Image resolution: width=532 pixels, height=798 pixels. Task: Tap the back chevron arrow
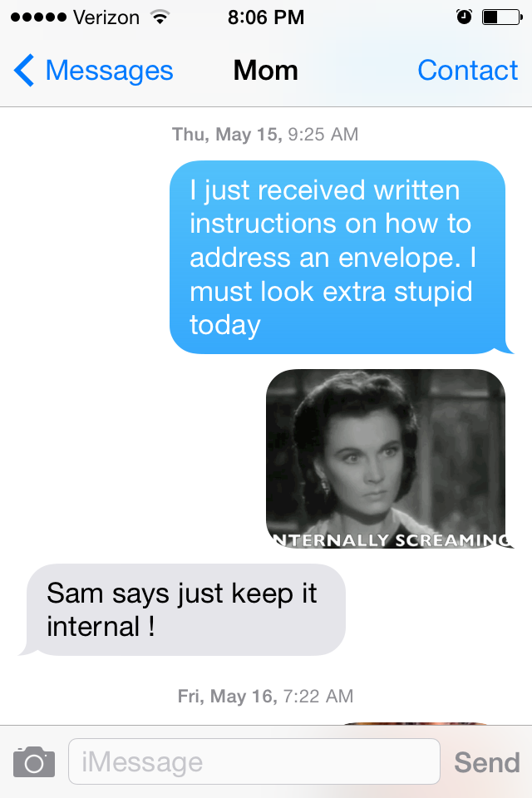pos(24,70)
